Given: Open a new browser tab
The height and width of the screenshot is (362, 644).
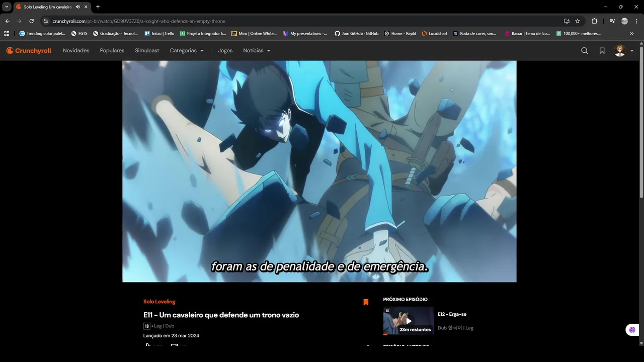Looking at the screenshot, I should [x=98, y=7].
